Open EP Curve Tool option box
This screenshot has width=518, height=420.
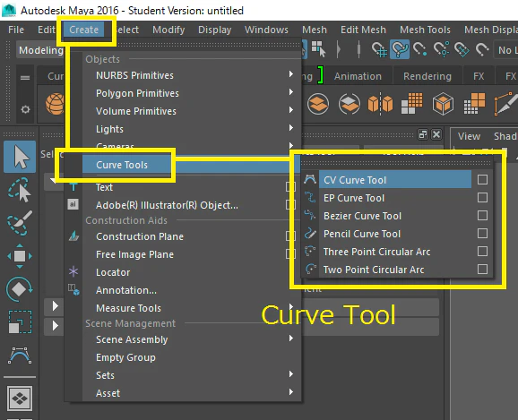(x=482, y=197)
